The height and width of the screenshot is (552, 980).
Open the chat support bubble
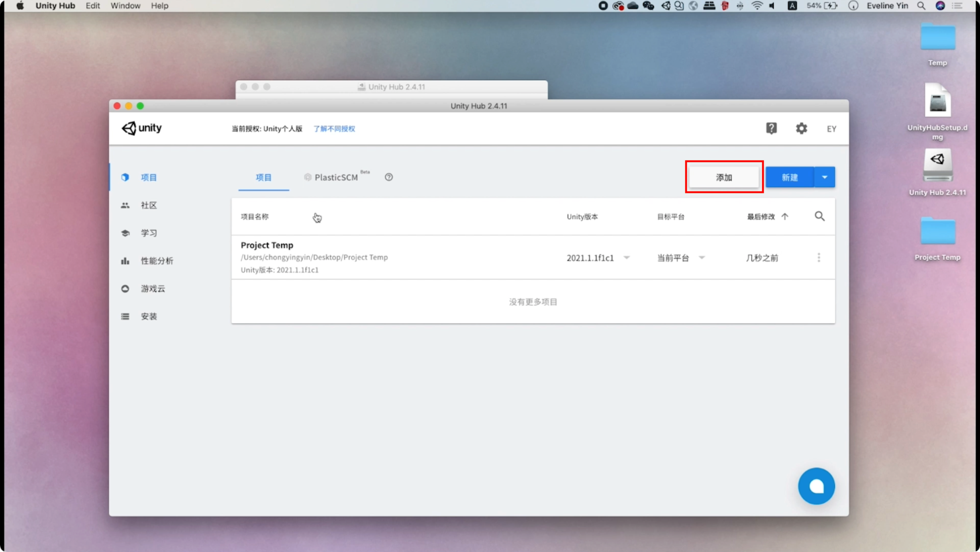[816, 486]
